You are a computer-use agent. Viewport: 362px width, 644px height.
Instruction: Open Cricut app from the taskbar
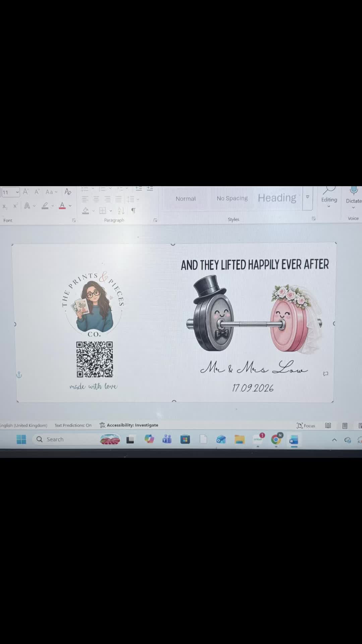pos(258,439)
